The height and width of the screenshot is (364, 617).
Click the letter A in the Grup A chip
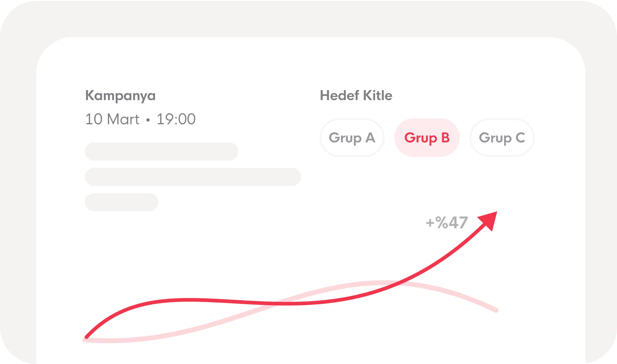[370, 138]
